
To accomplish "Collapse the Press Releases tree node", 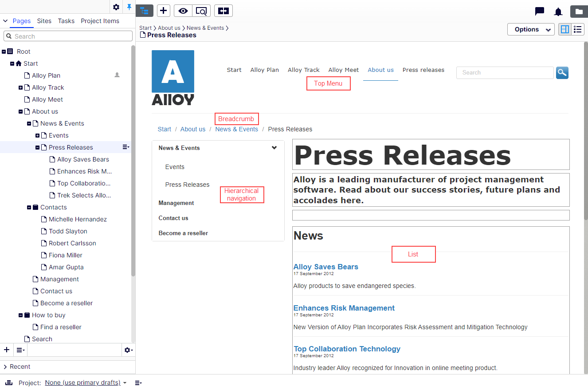I will click(x=38, y=147).
